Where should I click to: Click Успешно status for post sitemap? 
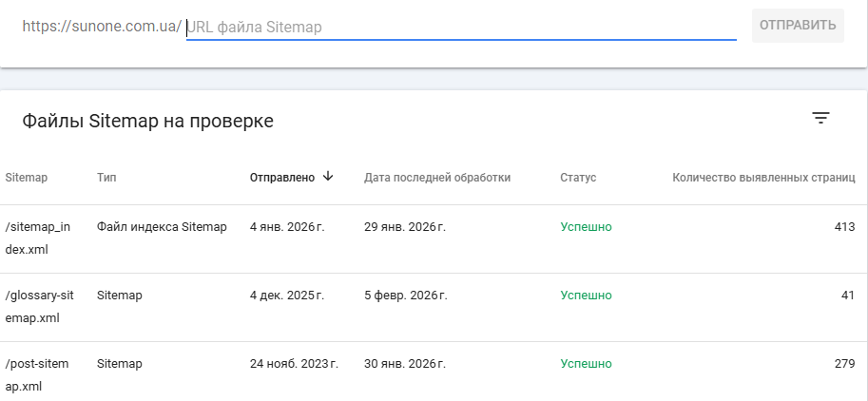pyautogui.click(x=586, y=364)
